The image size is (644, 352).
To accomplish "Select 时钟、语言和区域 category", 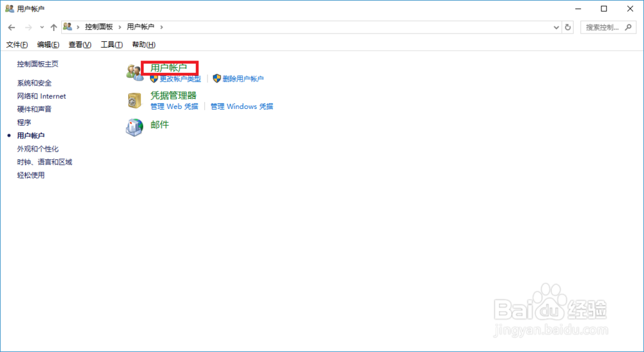I will 45,162.
